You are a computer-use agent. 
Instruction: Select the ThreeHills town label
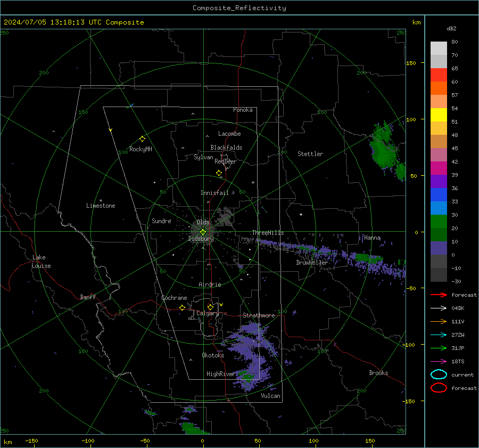coord(268,233)
